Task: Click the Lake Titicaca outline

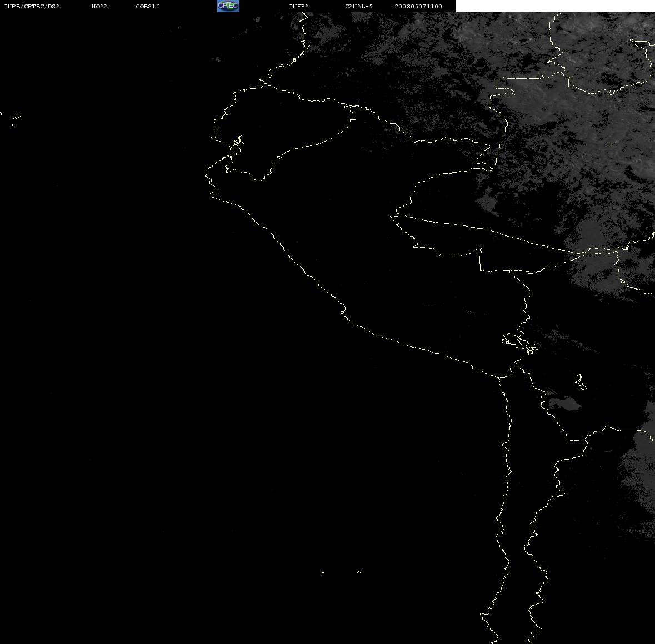Action: 521,344
